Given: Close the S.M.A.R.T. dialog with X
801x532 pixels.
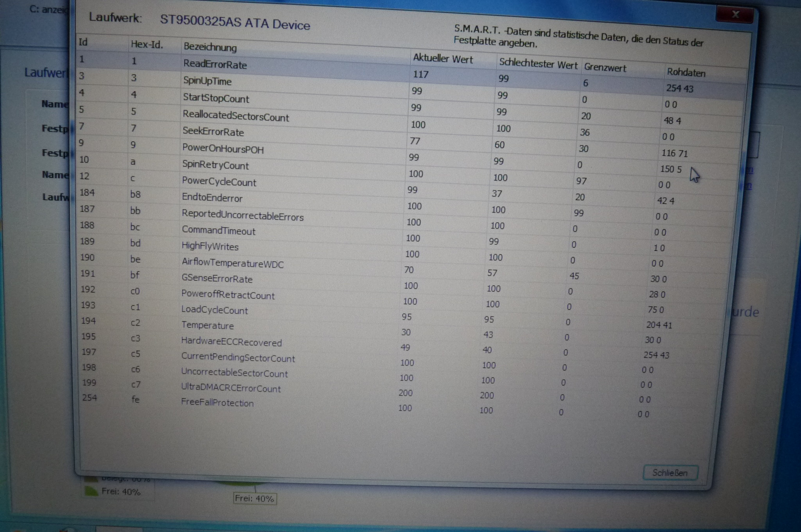Looking at the screenshot, I should click(x=735, y=14).
